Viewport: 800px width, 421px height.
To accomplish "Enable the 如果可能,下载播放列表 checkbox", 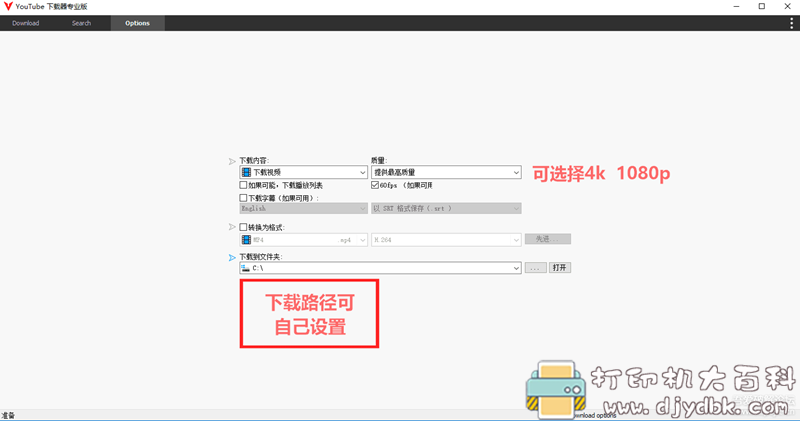I will (243, 185).
